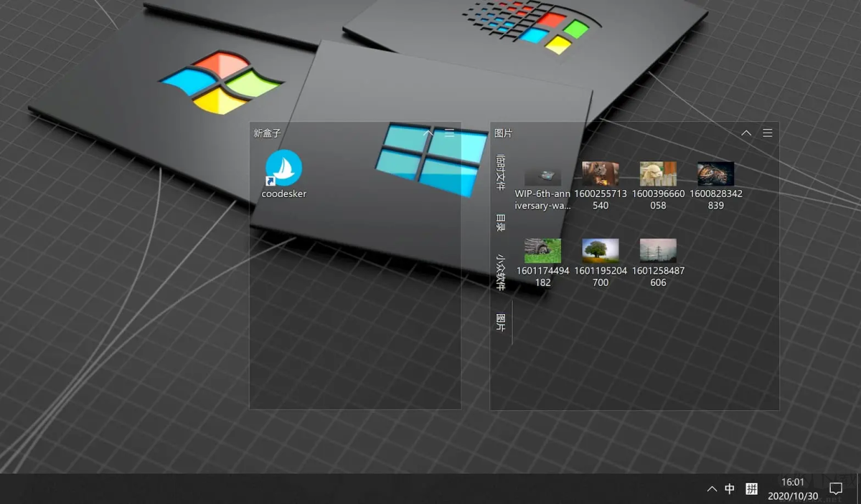Switch to the 临时文件 vertical tab
This screenshot has height=504, width=861.
(501, 171)
